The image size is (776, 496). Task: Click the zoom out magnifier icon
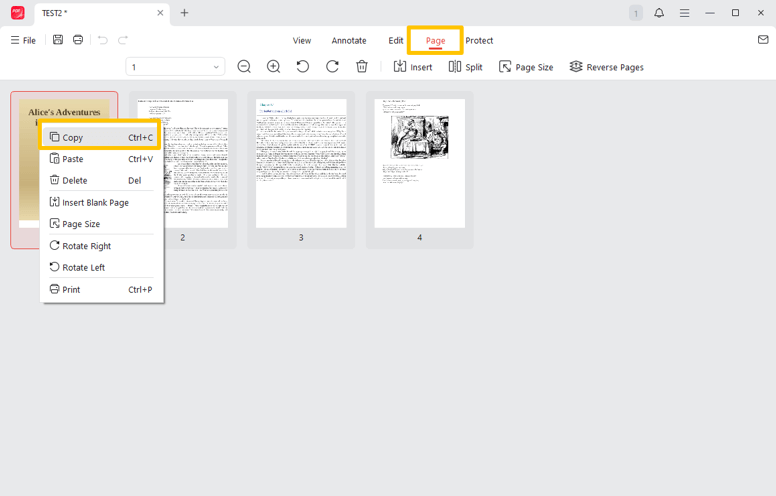[x=244, y=66]
